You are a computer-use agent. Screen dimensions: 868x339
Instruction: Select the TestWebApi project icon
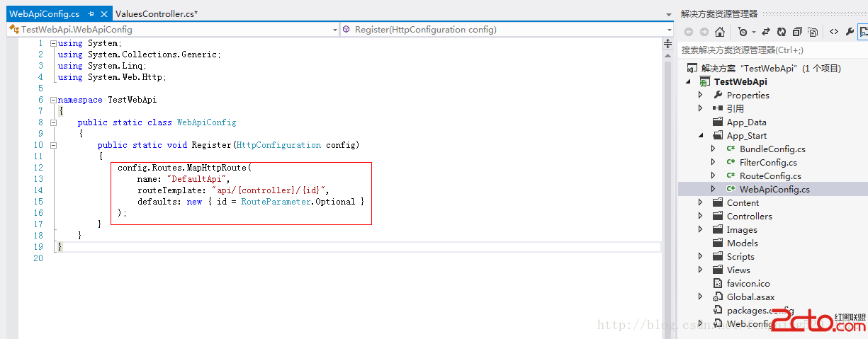click(705, 82)
